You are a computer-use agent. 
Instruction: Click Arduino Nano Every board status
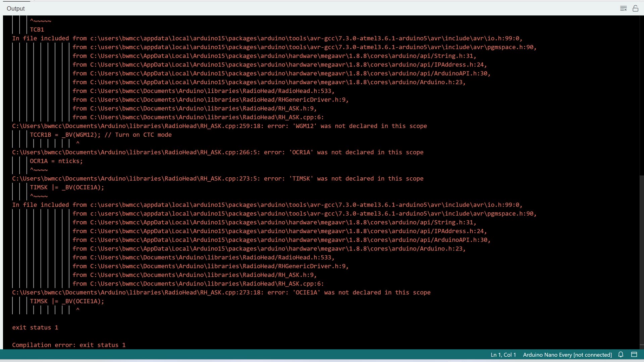click(567, 355)
